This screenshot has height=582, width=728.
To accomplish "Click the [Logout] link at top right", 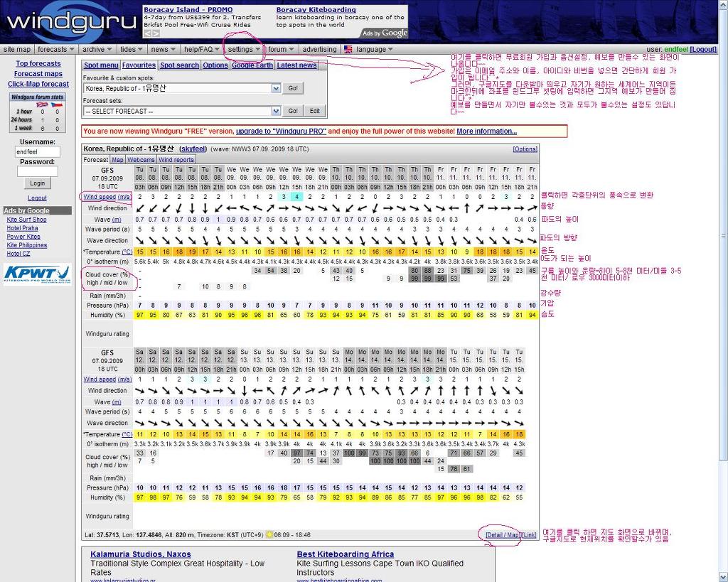I will (x=703, y=49).
